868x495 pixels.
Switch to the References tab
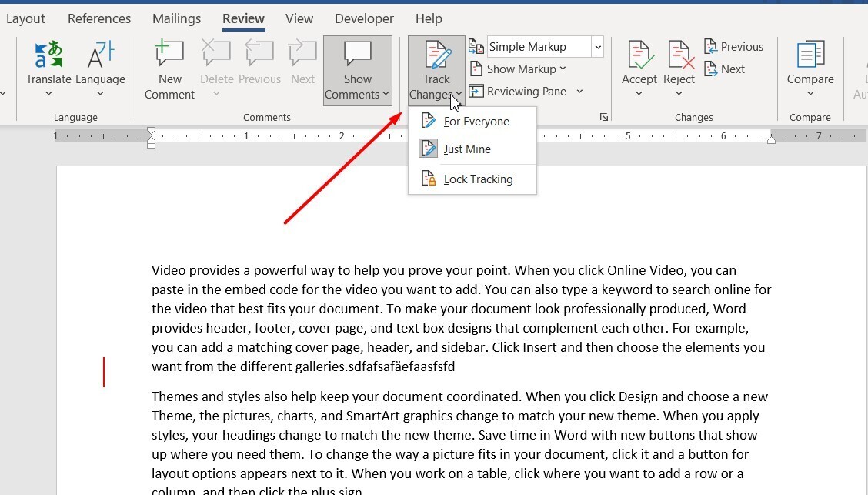click(x=99, y=18)
